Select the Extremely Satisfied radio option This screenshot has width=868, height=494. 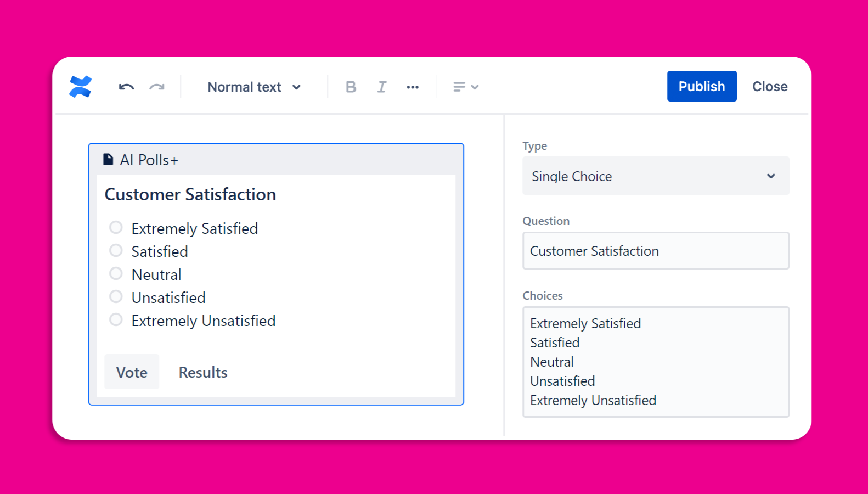pyautogui.click(x=116, y=227)
